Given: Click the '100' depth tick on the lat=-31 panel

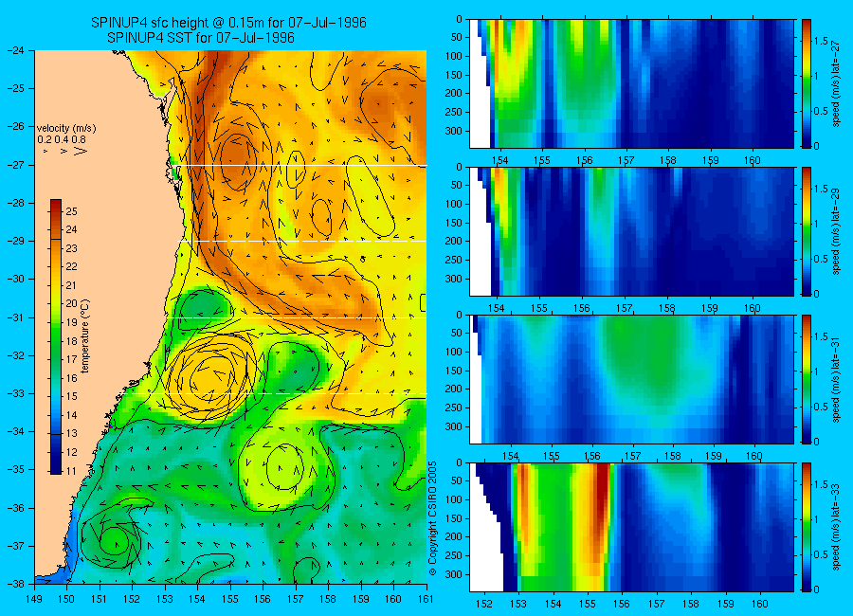Looking at the screenshot, I should pos(454,352).
